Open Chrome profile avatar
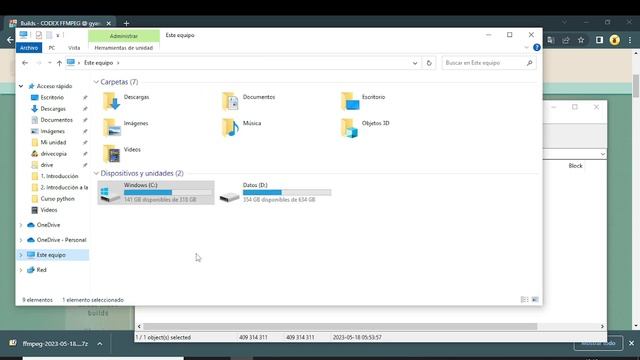Image resolution: width=640 pixels, height=360 pixels. tap(615, 40)
